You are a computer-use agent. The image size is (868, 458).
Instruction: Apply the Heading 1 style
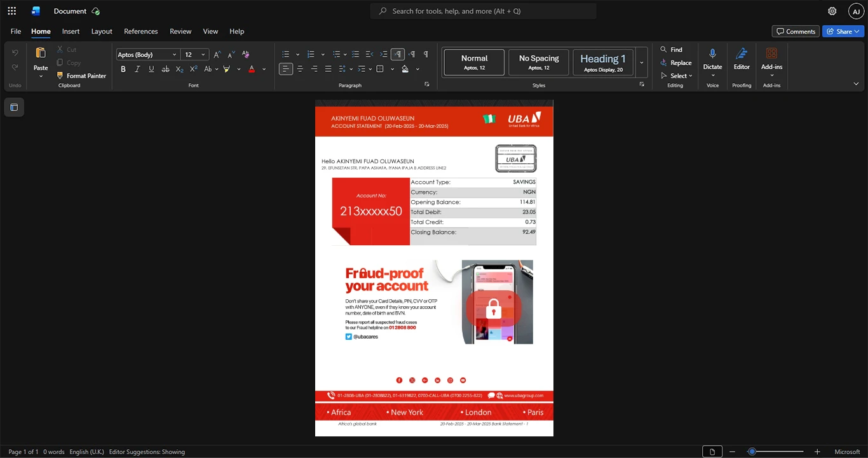[x=603, y=63]
